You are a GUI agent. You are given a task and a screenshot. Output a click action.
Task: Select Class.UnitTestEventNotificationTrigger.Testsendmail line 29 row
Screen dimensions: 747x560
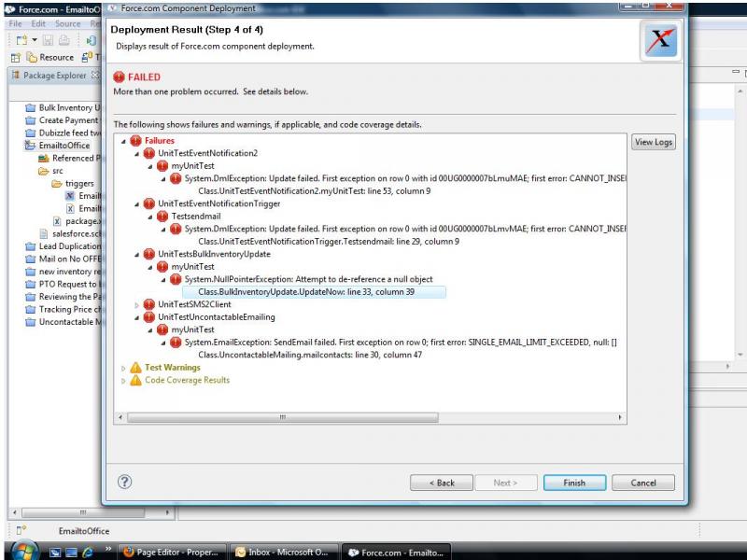[329, 242]
